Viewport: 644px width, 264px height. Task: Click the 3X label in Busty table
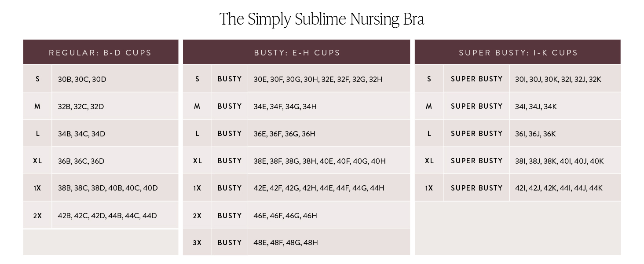pos(197,243)
